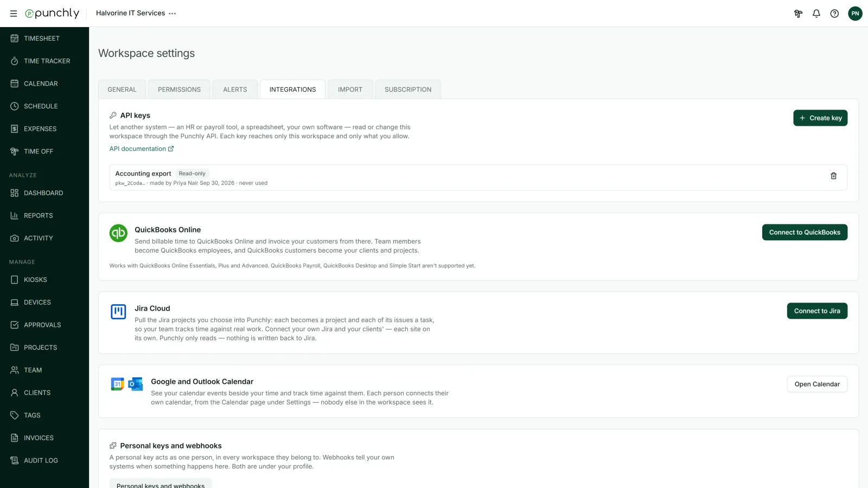Viewport: 868px width, 488px height.
Task: Select the Integrations tab
Action: coord(292,89)
